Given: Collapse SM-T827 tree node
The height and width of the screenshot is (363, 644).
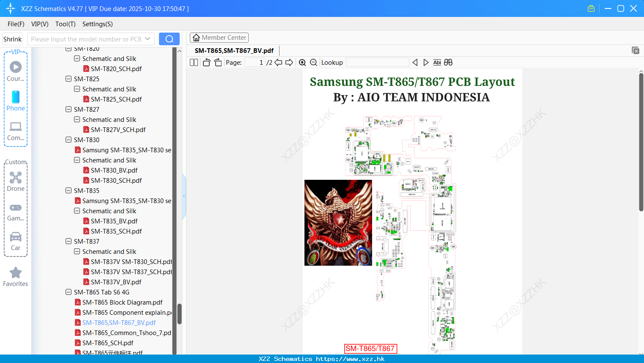Looking at the screenshot, I should (x=69, y=109).
